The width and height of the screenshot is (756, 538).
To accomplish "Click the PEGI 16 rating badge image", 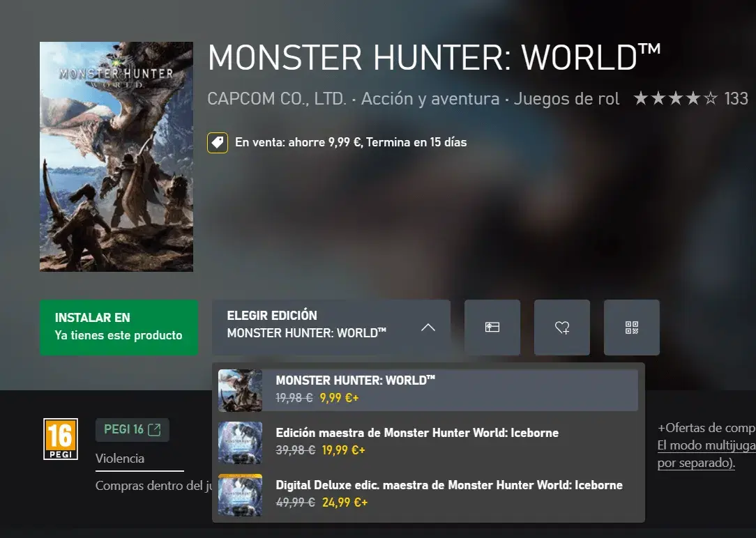I will point(61,439).
